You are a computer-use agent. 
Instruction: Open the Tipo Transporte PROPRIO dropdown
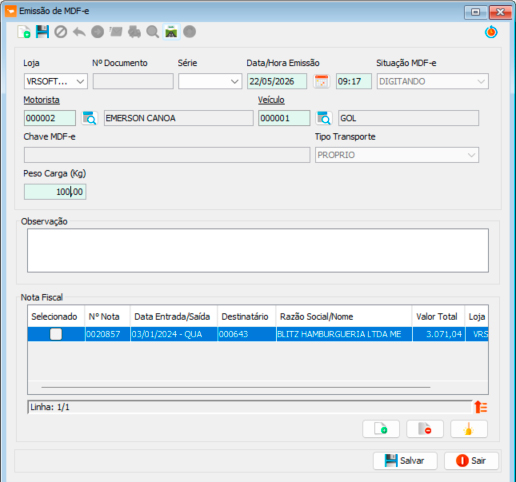coord(397,155)
